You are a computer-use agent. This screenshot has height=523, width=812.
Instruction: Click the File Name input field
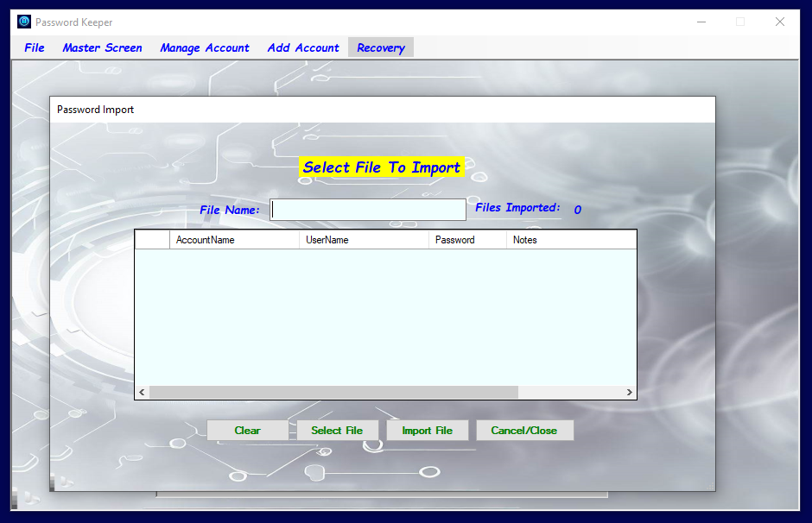pyautogui.click(x=368, y=210)
